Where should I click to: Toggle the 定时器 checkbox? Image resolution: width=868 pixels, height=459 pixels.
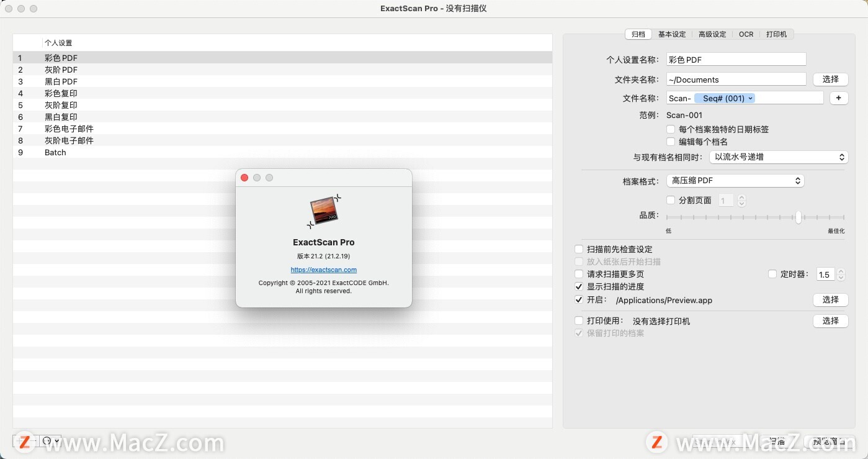[772, 274]
